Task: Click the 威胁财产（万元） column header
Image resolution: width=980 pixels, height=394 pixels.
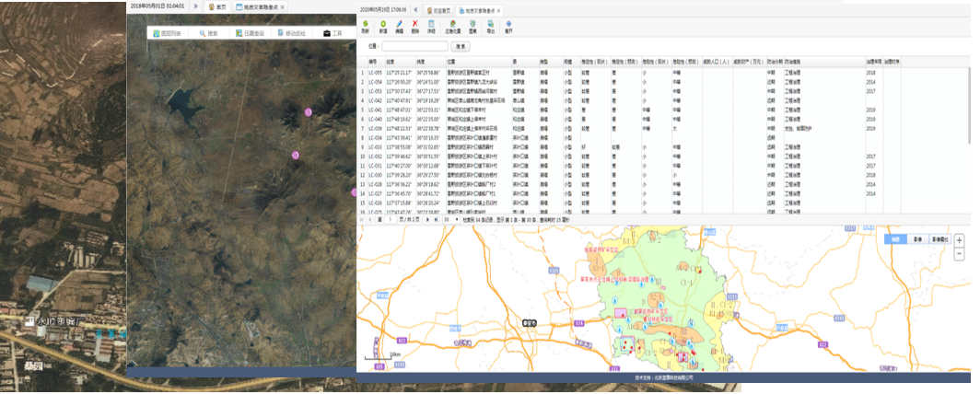Action: (749, 61)
